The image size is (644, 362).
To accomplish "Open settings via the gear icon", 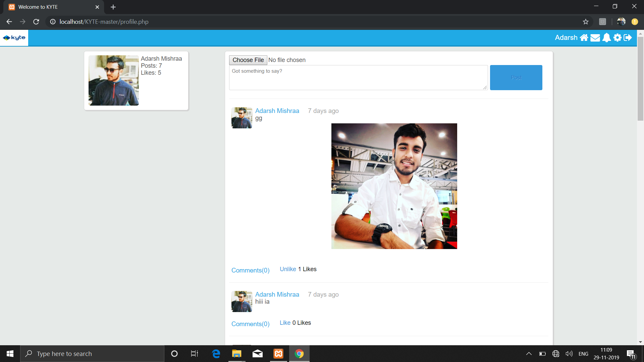I will pyautogui.click(x=618, y=38).
